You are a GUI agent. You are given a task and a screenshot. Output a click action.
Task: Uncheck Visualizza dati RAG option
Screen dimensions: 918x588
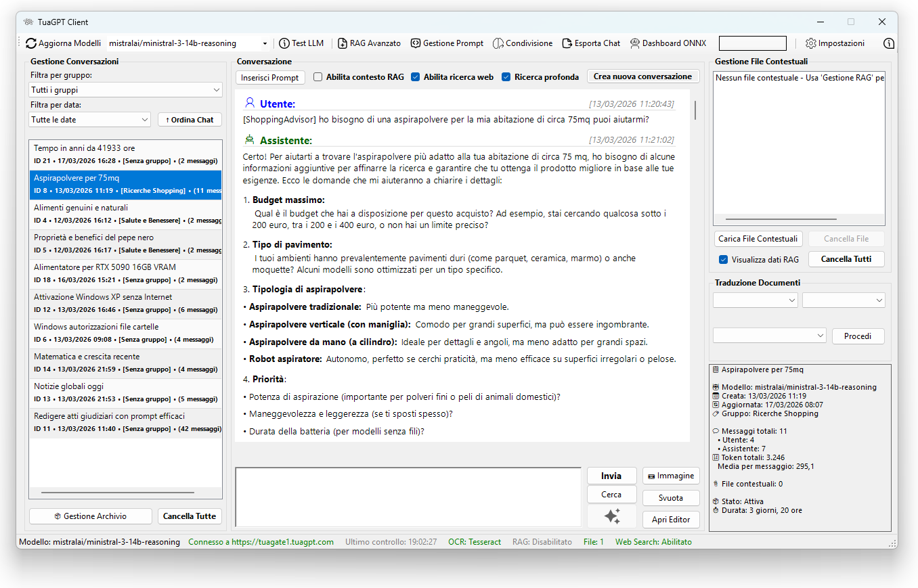[x=722, y=259]
